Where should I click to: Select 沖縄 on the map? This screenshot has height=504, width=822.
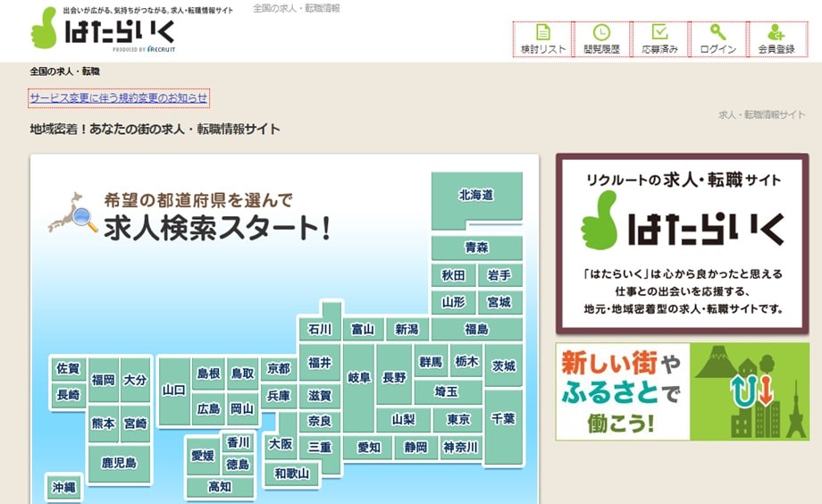pyautogui.click(x=64, y=487)
